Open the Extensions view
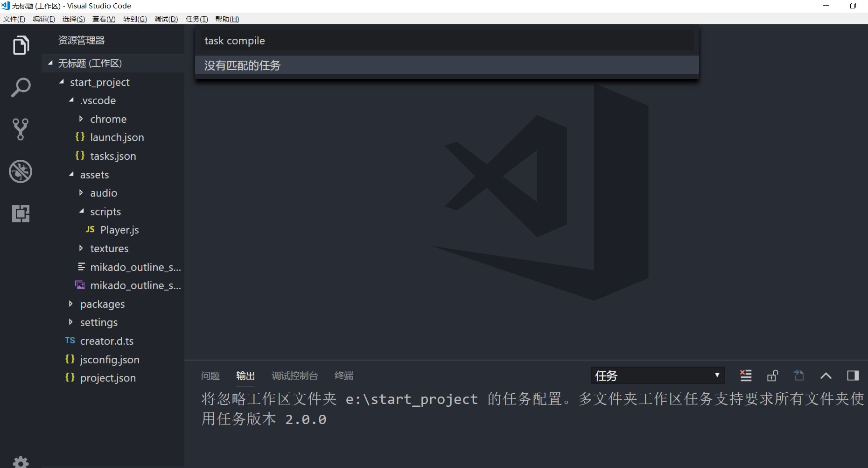This screenshot has height=468, width=868. (21, 213)
